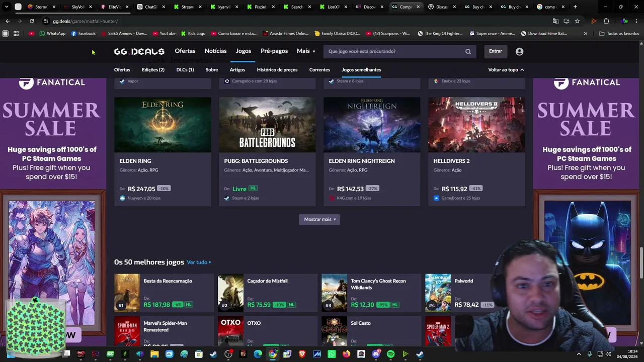644x362 pixels.
Task: Open the Facebook bookmark
Action: [83, 34]
